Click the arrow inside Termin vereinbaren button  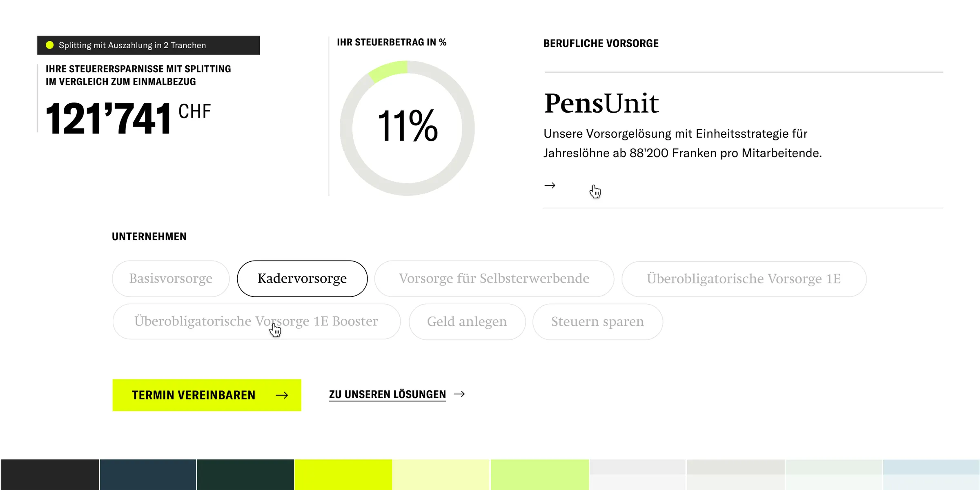point(282,395)
